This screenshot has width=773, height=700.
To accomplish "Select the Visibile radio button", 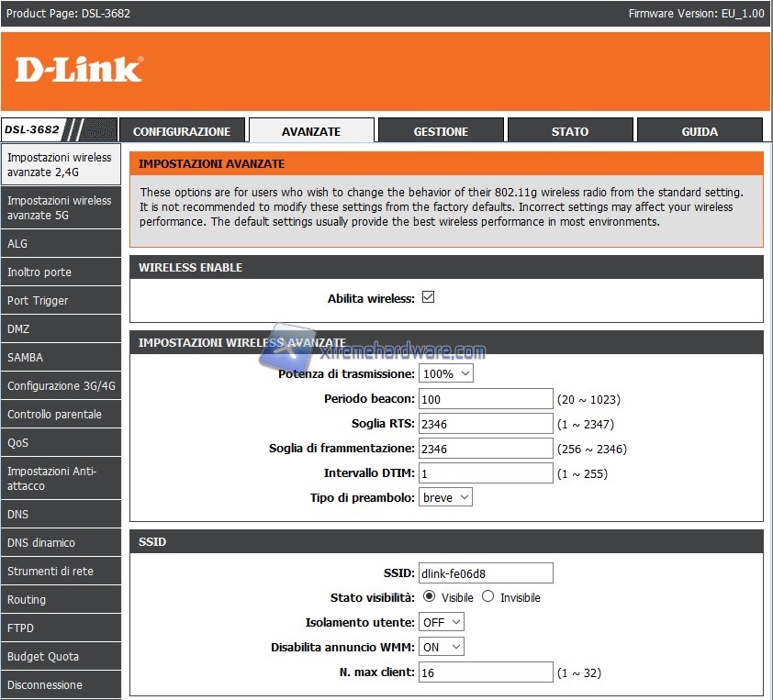I will point(429,596).
